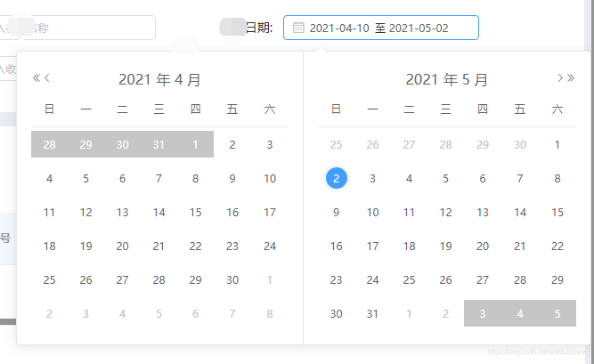594x364 pixels.
Task: Select May 1 in the right calendar
Action: pyautogui.click(x=557, y=145)
